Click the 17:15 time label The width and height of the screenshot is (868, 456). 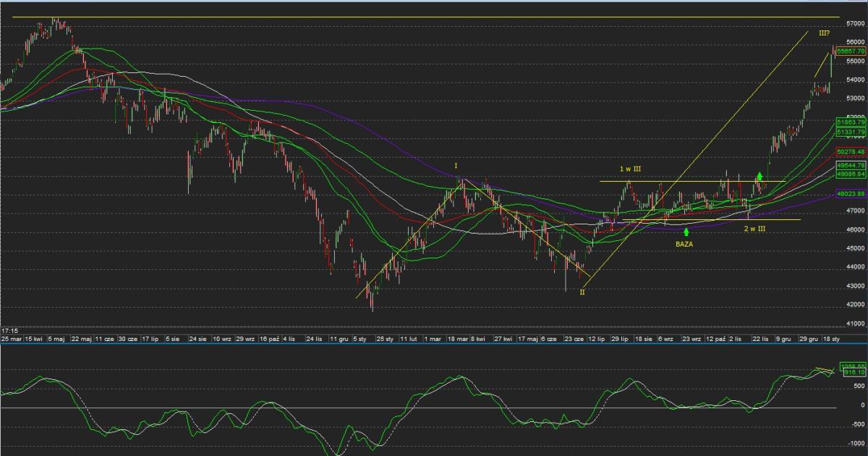[x=9, y=330]
